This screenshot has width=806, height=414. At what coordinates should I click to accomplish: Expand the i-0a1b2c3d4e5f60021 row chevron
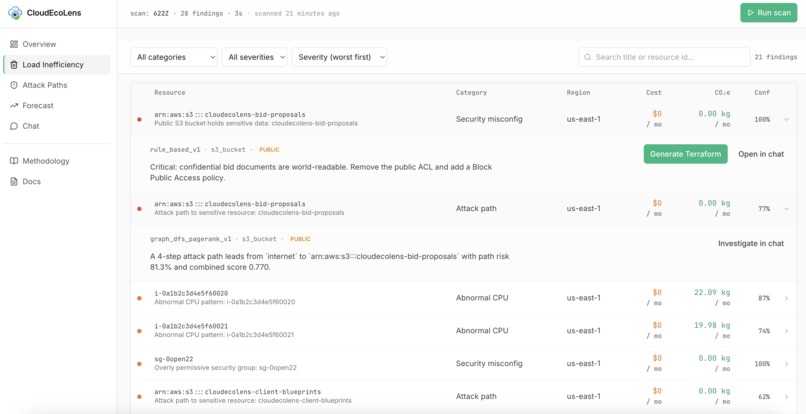[786, 331]
